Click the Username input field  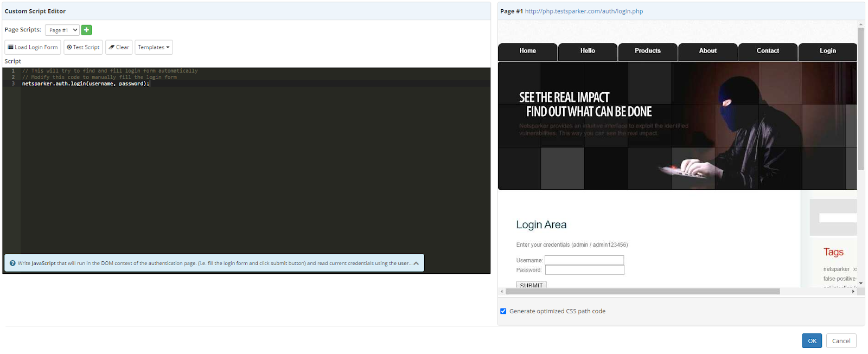(584, 260)
